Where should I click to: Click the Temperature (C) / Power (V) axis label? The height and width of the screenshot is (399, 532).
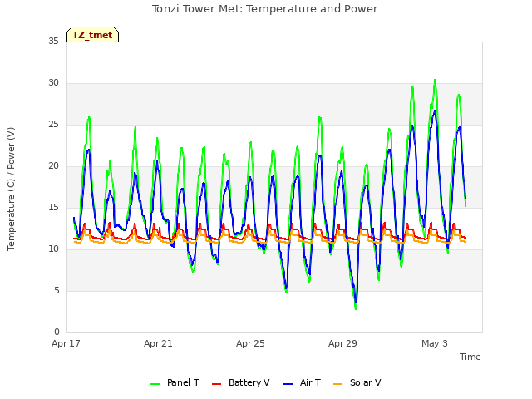11,189
